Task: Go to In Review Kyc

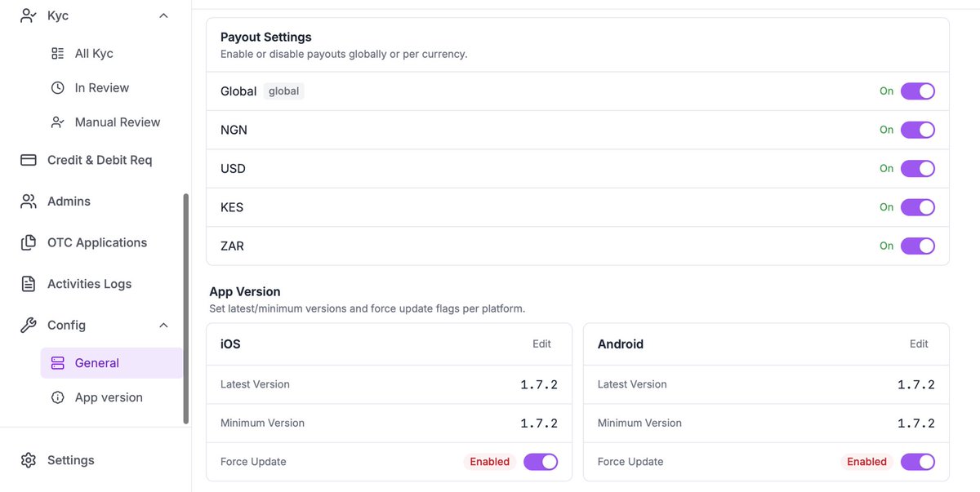Action: point(102,87)
